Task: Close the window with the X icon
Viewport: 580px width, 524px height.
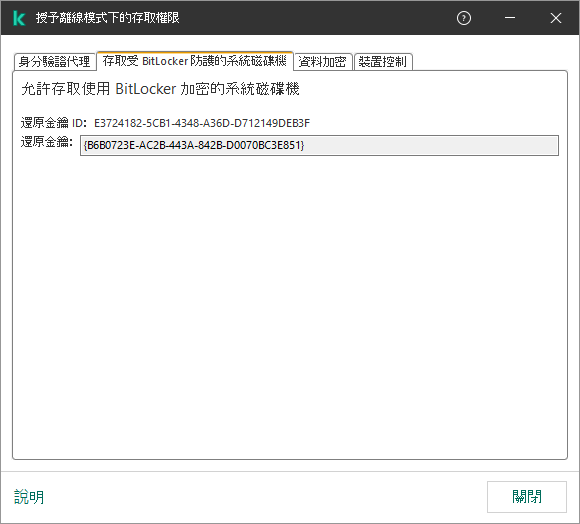Action: [x=556, y=18]
